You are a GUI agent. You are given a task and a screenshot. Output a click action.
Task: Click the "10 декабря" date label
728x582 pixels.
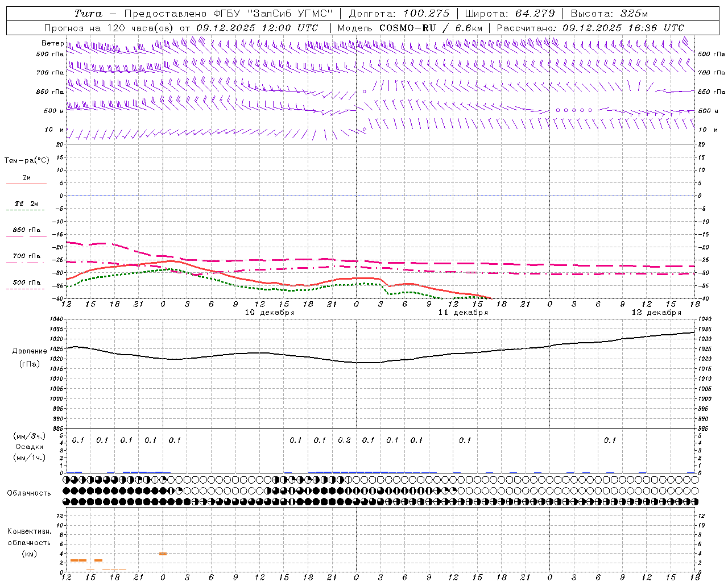(x=270, y=313)
